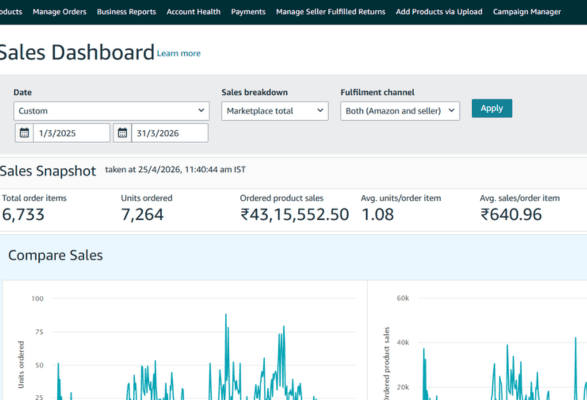Click the start date field 1/3/2025
Viewport: 587px width, 400px height.
tap(72, 133)
